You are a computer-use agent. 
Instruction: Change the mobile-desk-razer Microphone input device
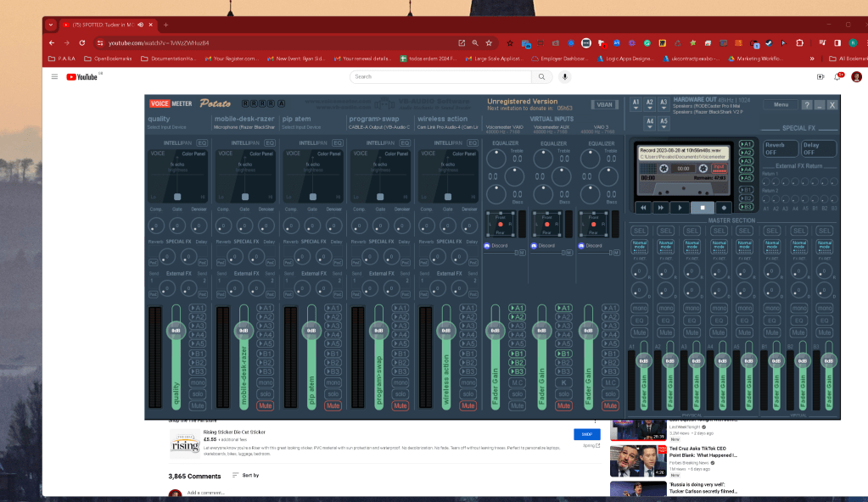click(x=244, y=127)
